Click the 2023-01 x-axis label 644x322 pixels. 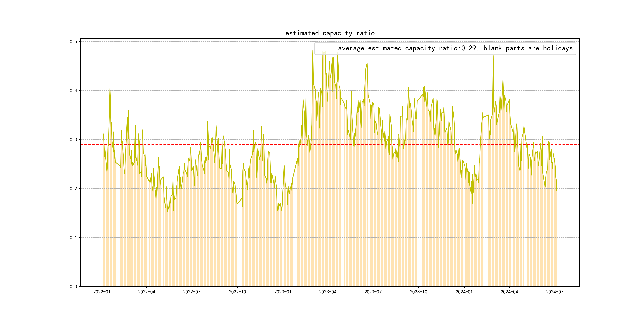(x=283, y=292)
